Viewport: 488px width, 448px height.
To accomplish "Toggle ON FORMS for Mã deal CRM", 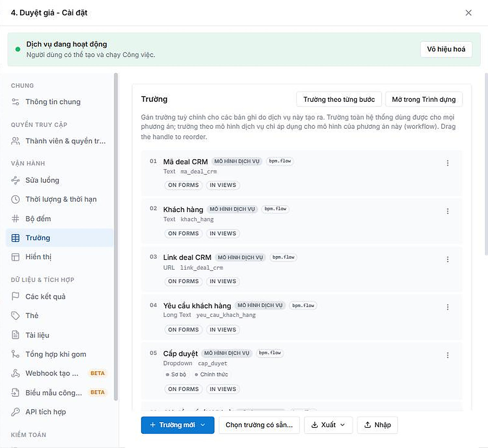I will 183,185.
